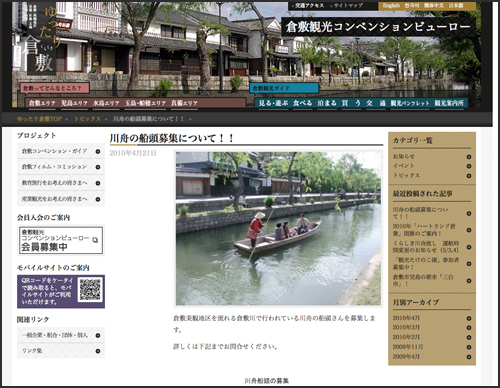Open the 買う guide menu
The height and width of the screenshot is (388, 500).
[x=351, y=103]
